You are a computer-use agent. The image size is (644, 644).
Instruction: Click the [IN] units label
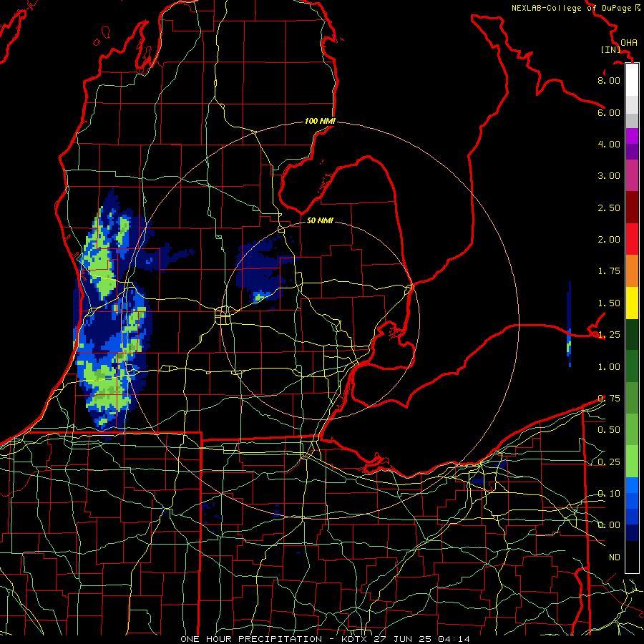click(610, 49)
